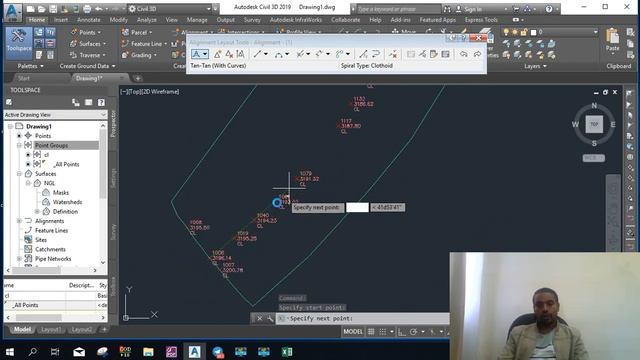Click the taskbar Mail icon
This screenshot has height=360, width=640.
[79, 351]
